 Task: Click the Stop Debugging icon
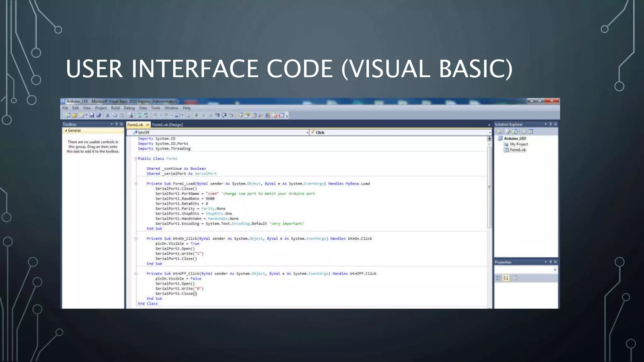click(x=211, y=115)
